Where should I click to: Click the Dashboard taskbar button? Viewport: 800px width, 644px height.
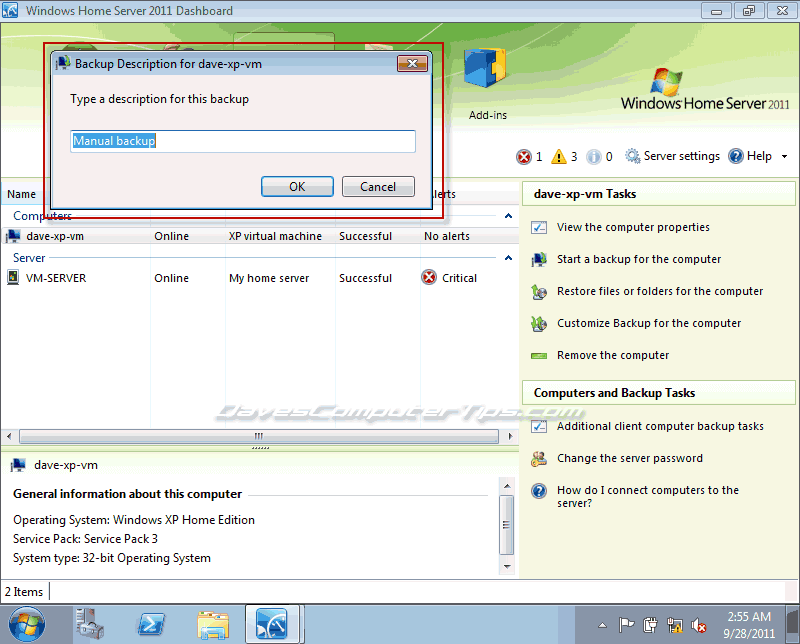click(x=272, y=624)
